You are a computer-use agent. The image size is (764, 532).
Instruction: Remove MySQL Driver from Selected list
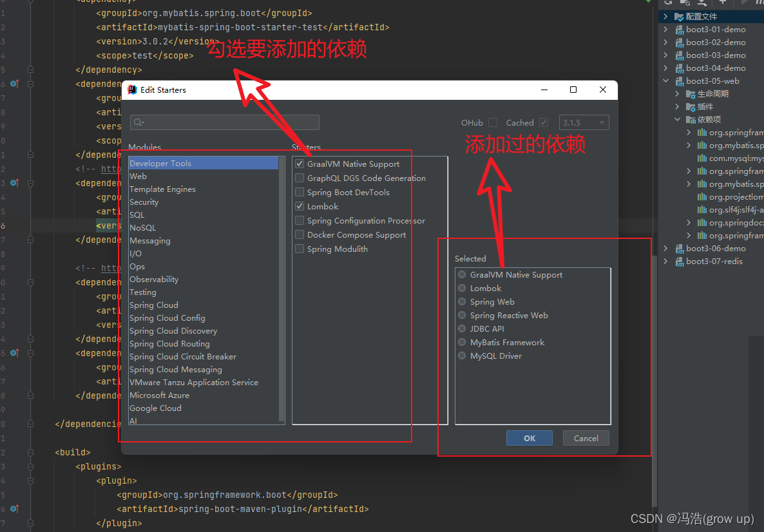(462, 356)
